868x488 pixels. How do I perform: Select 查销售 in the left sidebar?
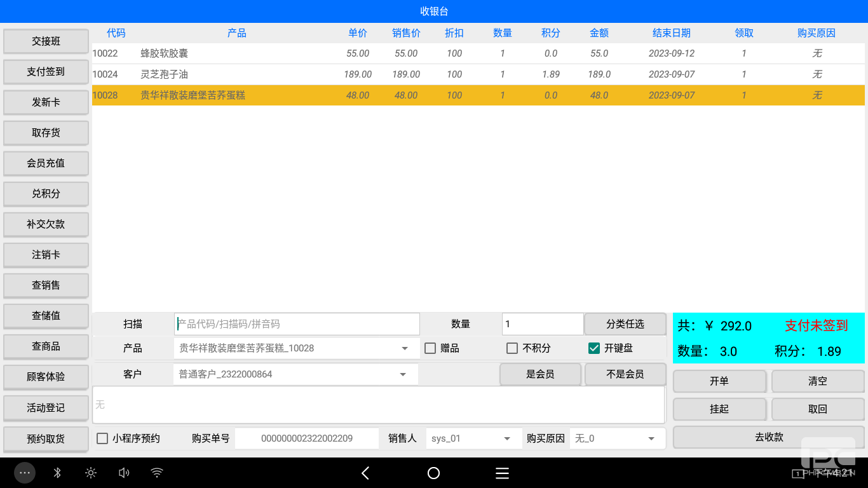click(46, 285)
